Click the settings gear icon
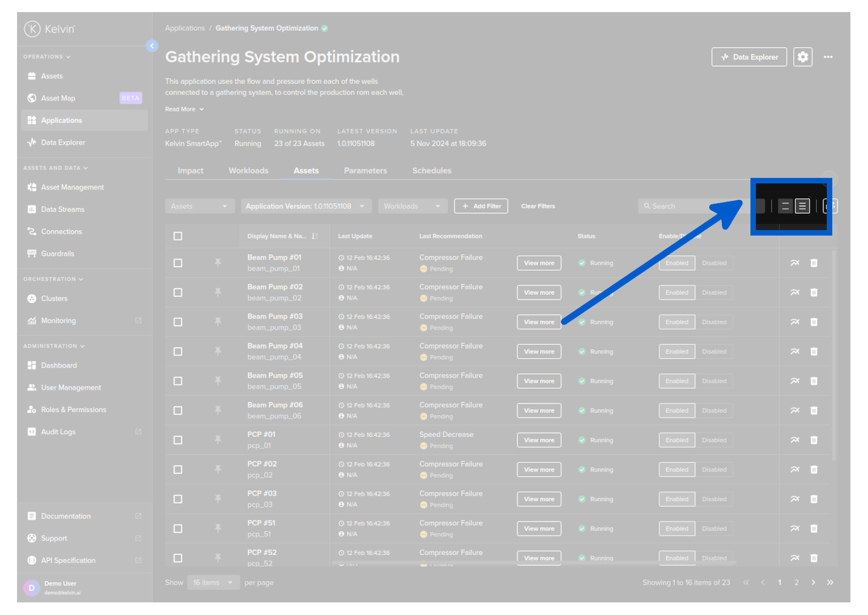Viewport: 868px width, 615px height. [x=803, y=57]
